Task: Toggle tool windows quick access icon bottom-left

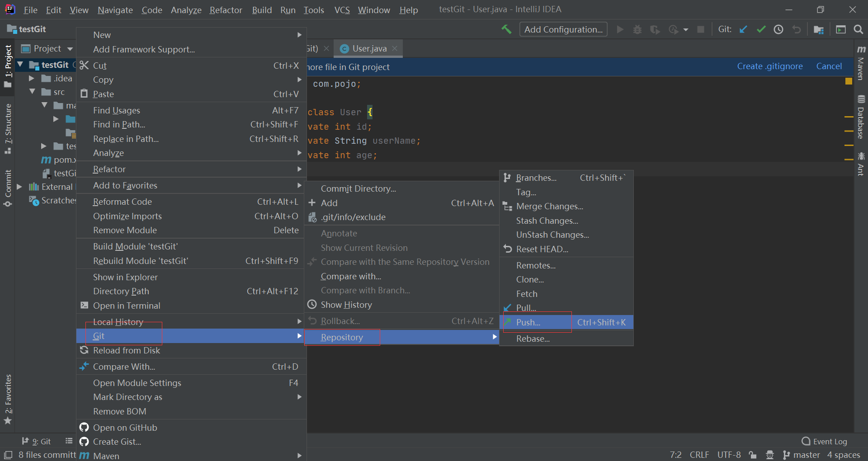Action: pos(8,455)
